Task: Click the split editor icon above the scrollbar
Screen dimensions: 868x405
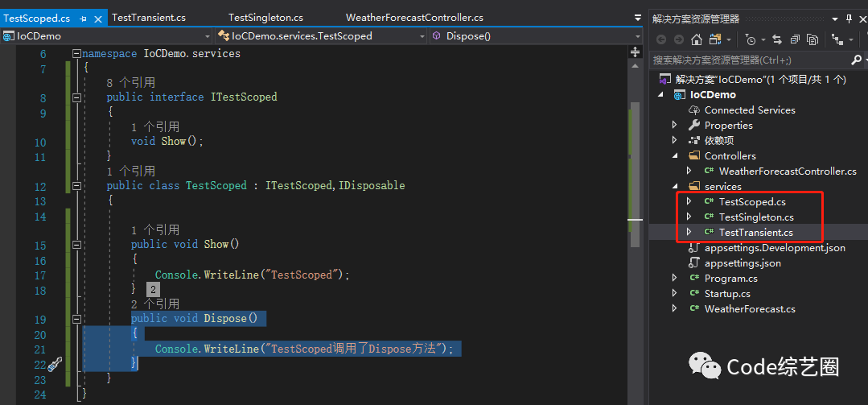Action: point(635,52)
